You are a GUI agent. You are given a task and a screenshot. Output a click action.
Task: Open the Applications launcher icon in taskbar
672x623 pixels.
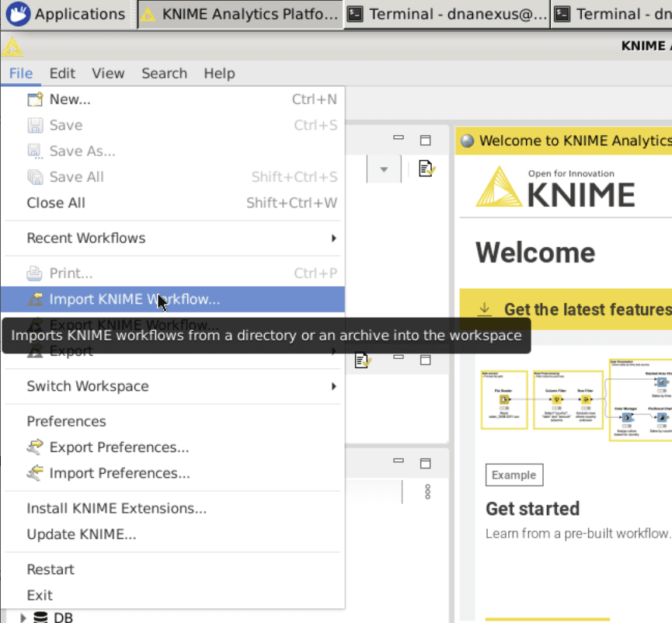[18, 14]
